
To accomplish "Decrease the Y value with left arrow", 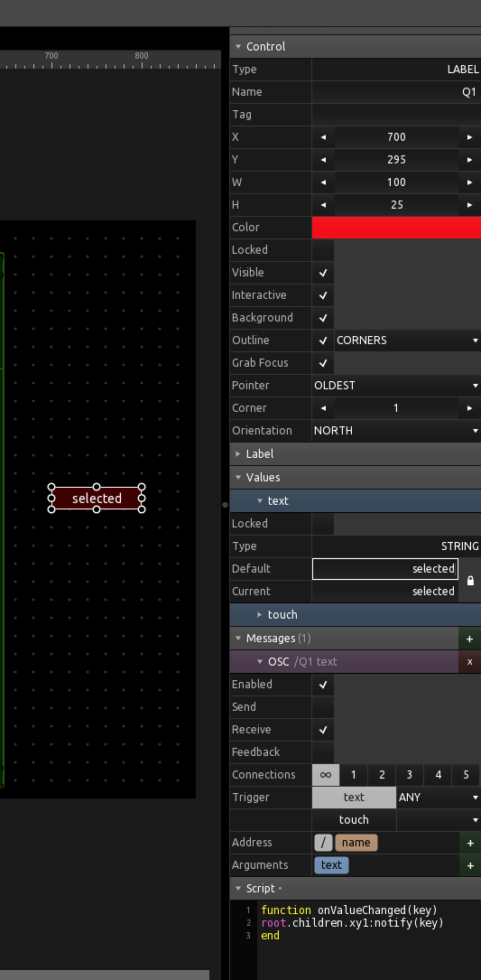I will (x=323, y=159).
